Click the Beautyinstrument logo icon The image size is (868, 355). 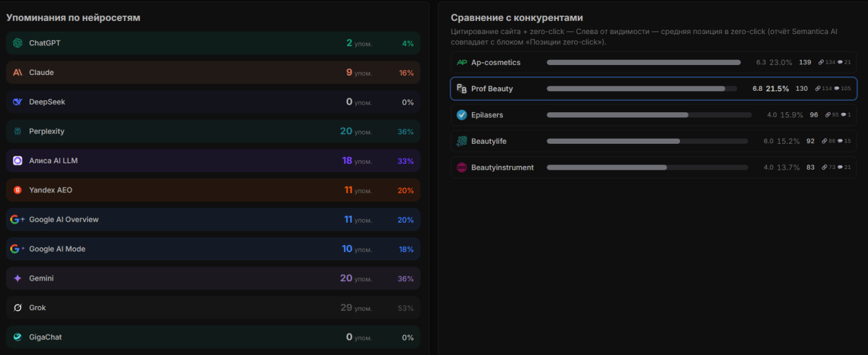462,168
